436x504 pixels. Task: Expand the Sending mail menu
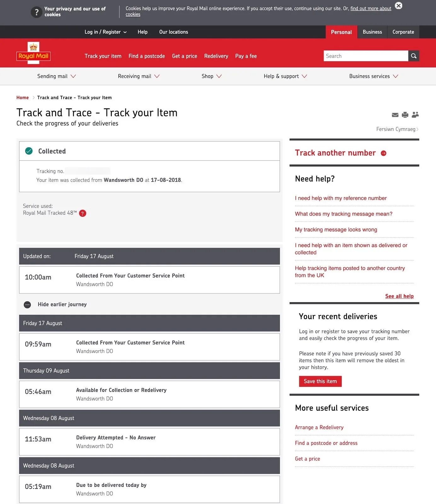pos(56,76)
